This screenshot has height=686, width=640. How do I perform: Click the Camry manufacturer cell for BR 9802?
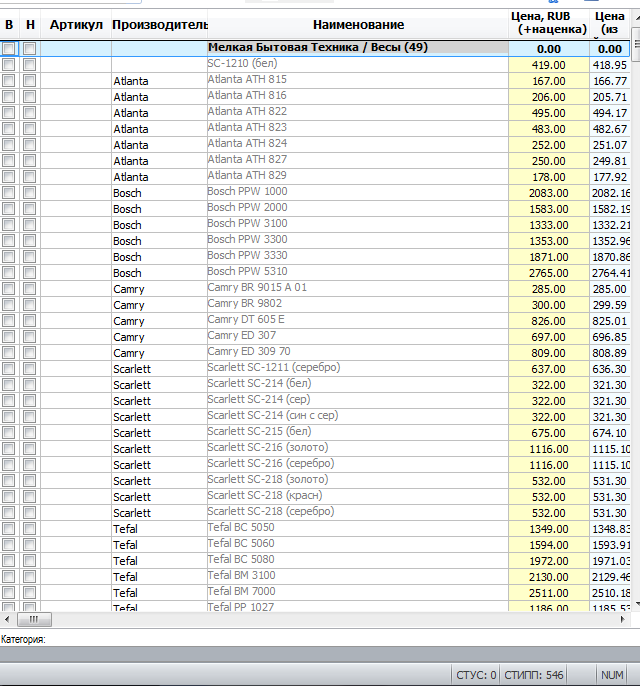click(160, 304)
